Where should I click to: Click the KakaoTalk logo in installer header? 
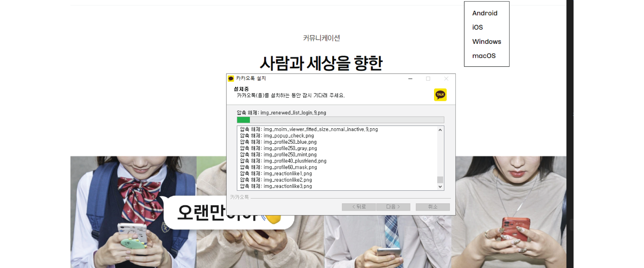440,95
